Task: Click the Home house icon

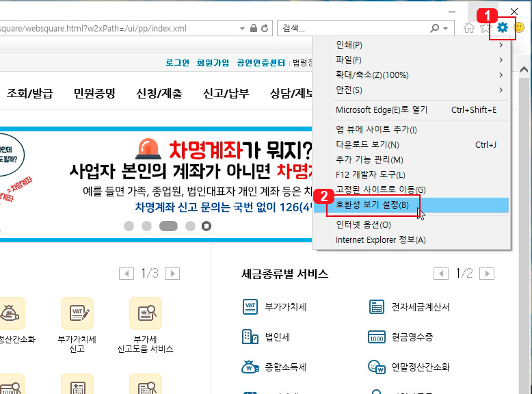Action: 469,28
